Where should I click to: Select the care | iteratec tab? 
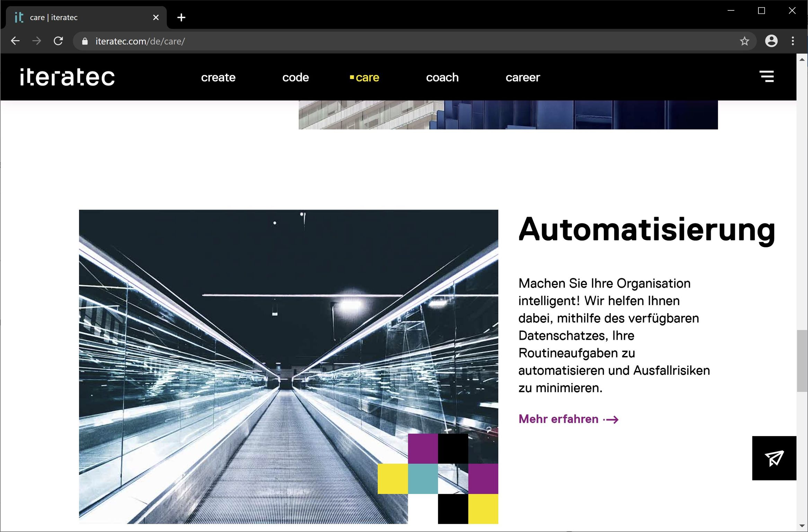tap(86, 17)
